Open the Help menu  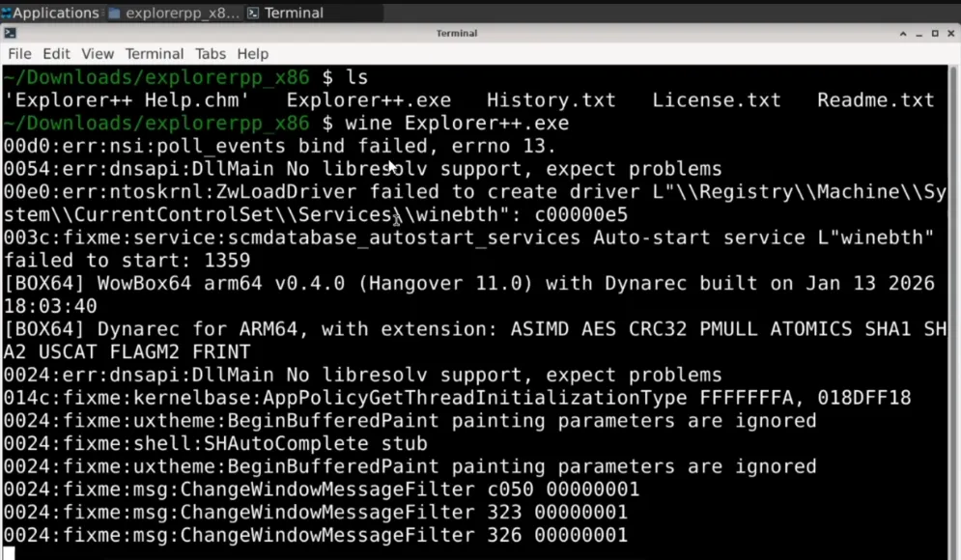(x=252, y=54)
